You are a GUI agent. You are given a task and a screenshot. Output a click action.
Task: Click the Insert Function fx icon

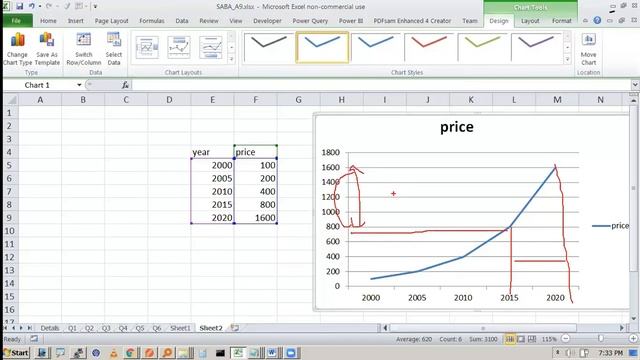point(125,85)
